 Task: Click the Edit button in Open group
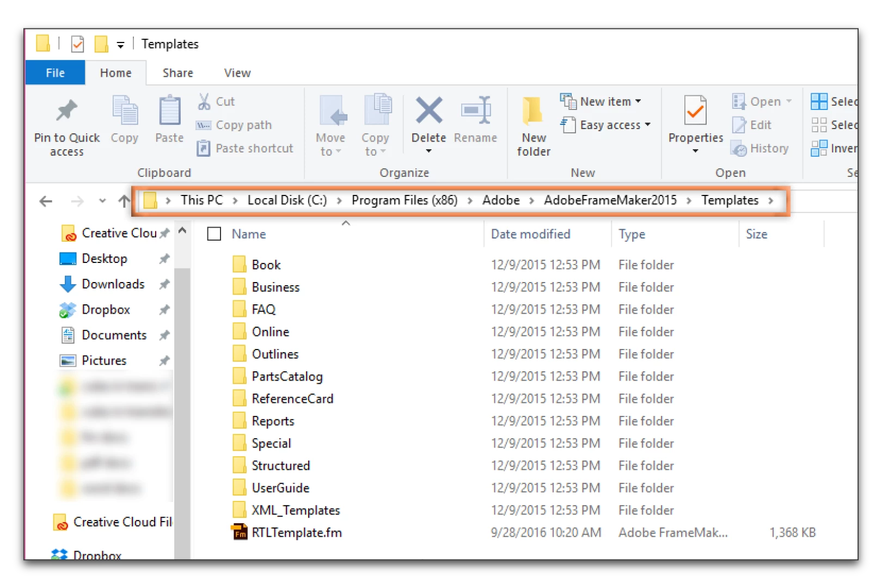coord(751,125)
